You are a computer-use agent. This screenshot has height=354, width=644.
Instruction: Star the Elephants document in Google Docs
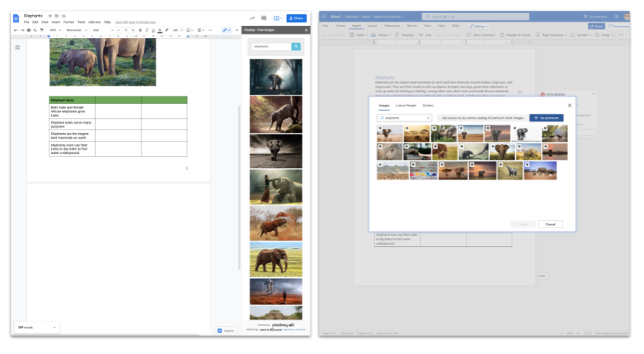[50, 16]
